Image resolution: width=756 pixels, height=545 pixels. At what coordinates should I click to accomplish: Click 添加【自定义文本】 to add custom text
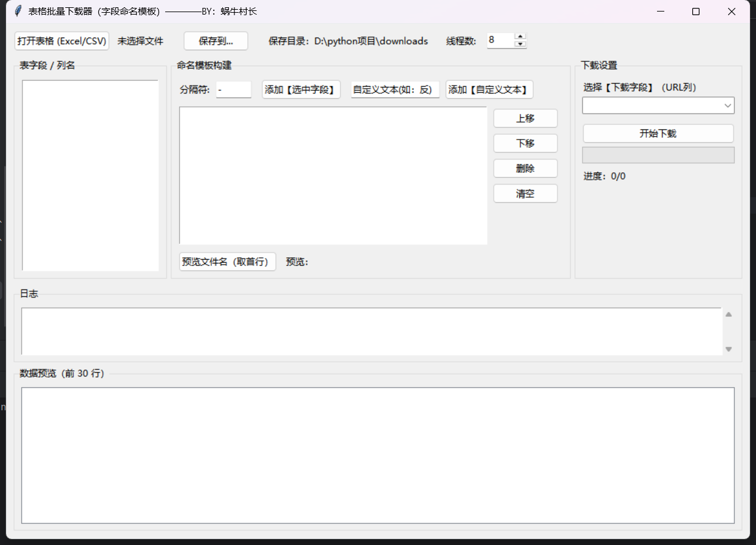489,89
